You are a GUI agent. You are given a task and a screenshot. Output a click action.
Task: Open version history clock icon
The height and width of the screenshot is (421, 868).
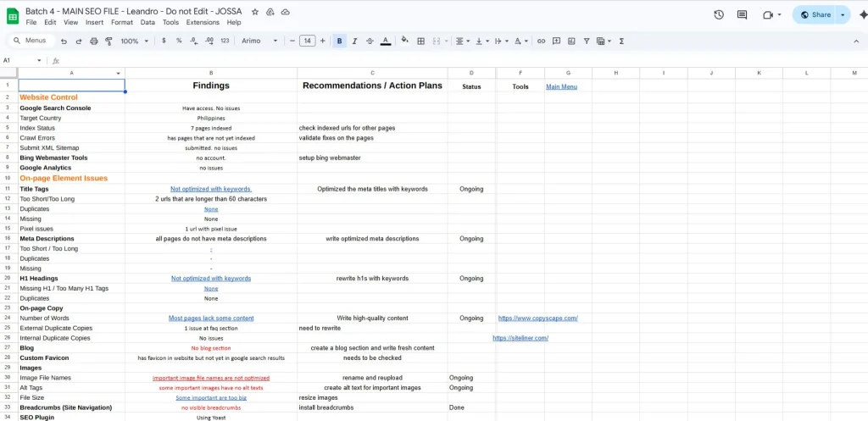(719, 15)
